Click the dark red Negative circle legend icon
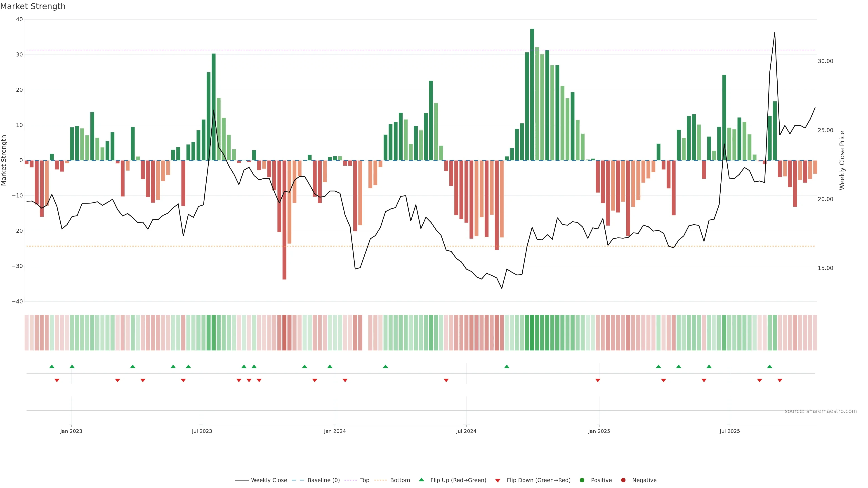 (623, 480)
